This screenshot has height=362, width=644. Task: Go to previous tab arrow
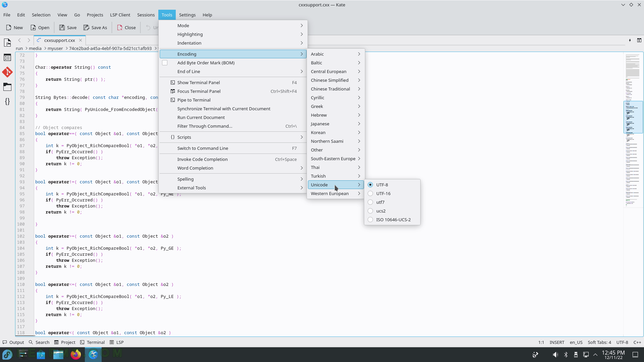[19, 40]
